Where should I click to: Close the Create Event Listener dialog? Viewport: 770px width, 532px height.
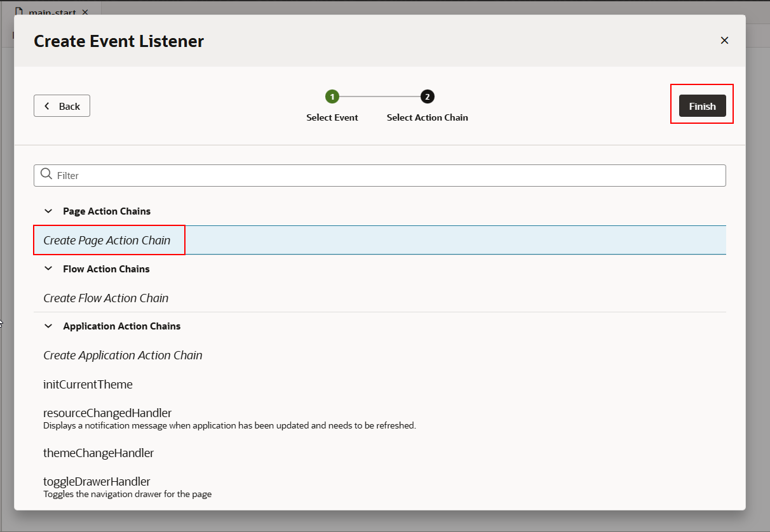[x=724, y=41]
